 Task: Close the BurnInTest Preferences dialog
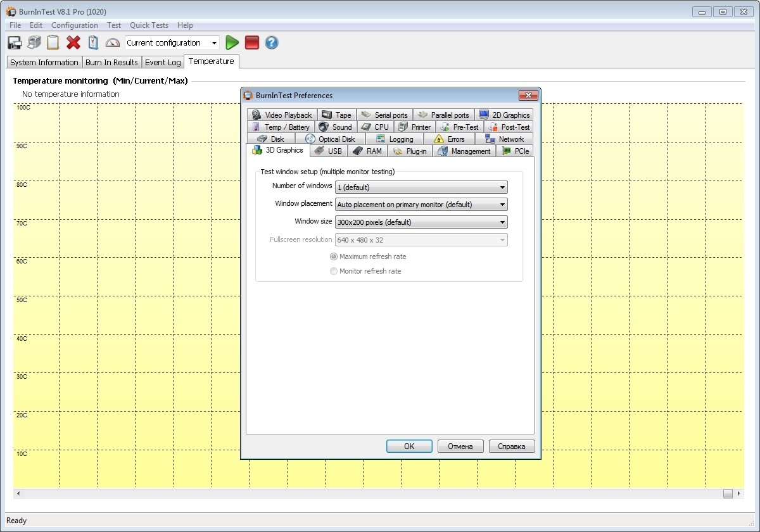(x=528, y=96)
